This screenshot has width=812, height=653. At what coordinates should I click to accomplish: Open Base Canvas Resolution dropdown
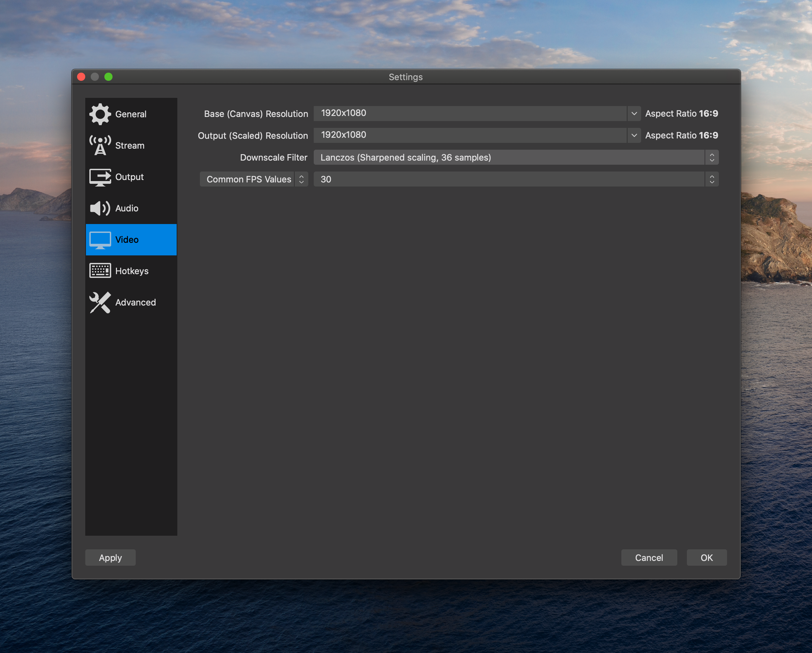pyautogui.click(x=633, y=113)
